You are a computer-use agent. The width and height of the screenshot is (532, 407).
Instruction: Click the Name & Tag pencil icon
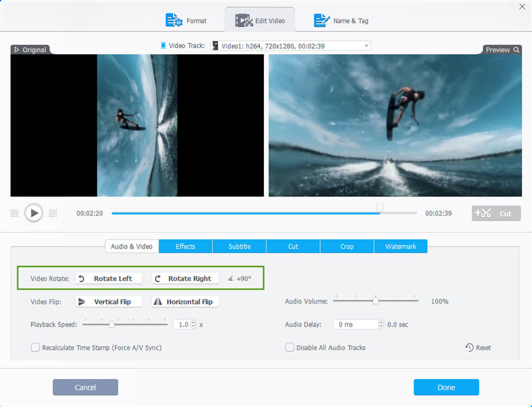click(321, 20)
